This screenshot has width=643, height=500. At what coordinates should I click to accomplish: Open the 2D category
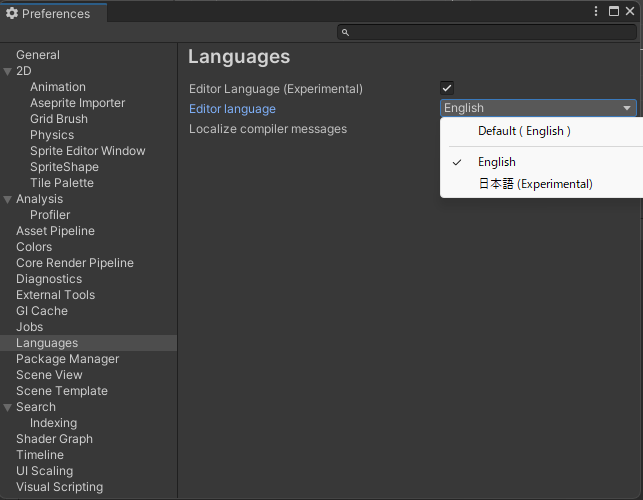pos(24,71)
